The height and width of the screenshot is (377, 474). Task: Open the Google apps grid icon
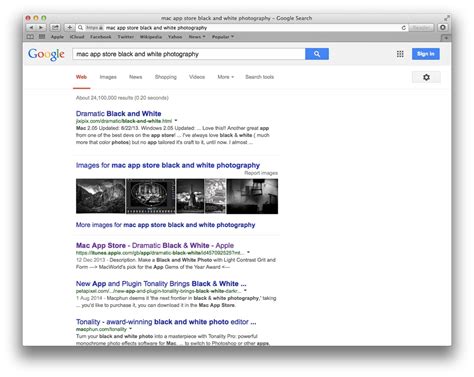coord(400,54)
